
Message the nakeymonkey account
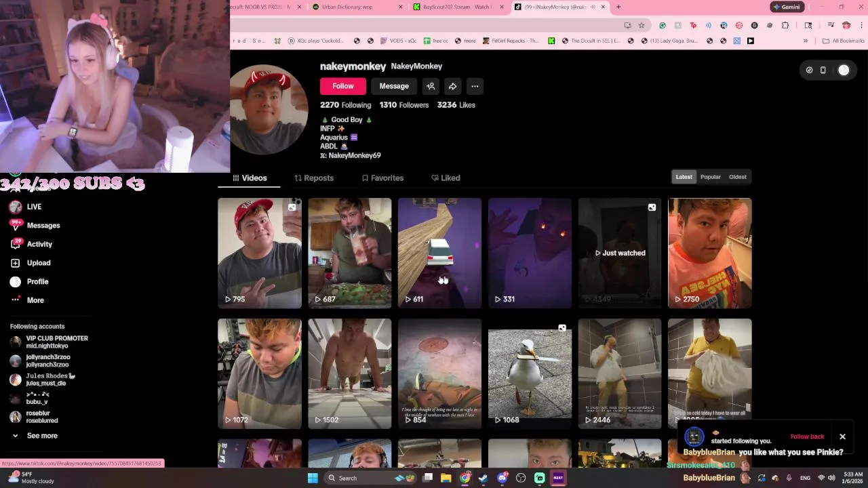point(394,86)
